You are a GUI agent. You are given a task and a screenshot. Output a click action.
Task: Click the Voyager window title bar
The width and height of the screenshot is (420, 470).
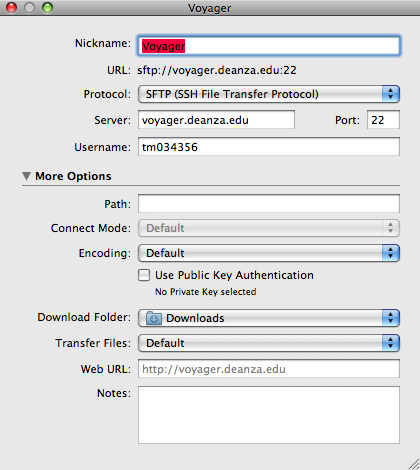[x=210, y=8]
